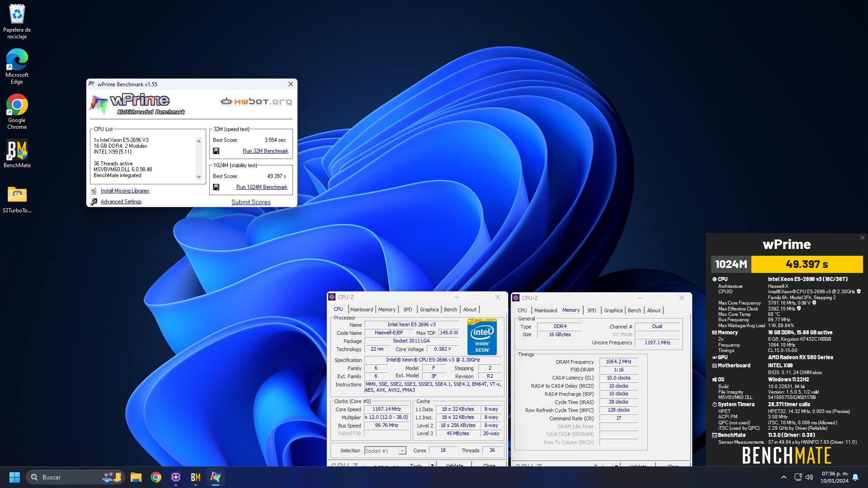Click the shield next to Max Effective Clock value
This screenshot has height=488, width=868.
coord(799,309)
